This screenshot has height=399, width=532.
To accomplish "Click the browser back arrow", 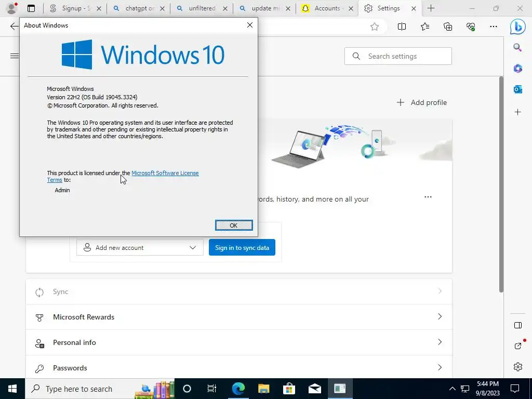I will point(14,26).
